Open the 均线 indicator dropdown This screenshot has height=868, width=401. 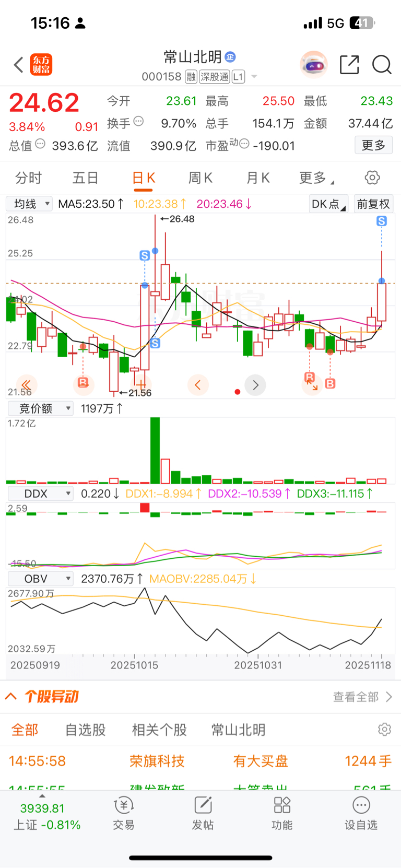tap(29, 204)
